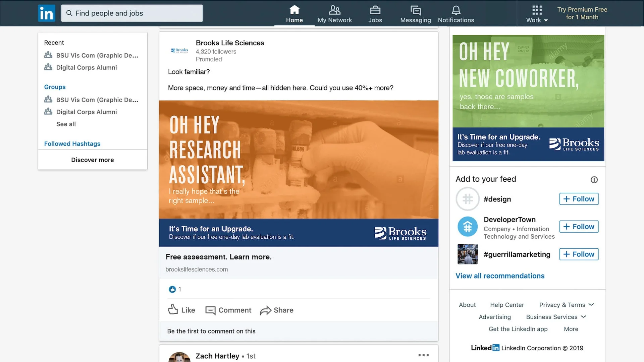Open the Groups heading link
Image resolution: width=644 pixels, height=362 pixels.
coord(55,87)
